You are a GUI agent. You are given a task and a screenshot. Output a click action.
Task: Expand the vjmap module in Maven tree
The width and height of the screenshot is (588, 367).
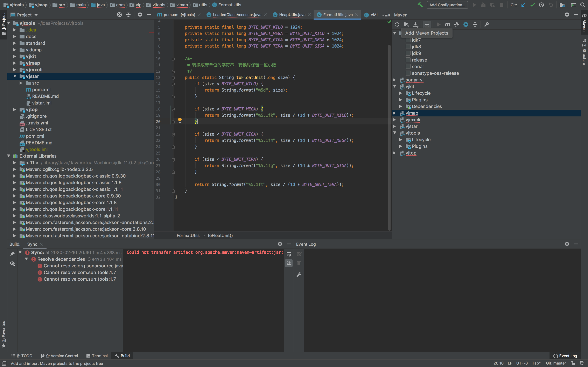pos(395,113)
